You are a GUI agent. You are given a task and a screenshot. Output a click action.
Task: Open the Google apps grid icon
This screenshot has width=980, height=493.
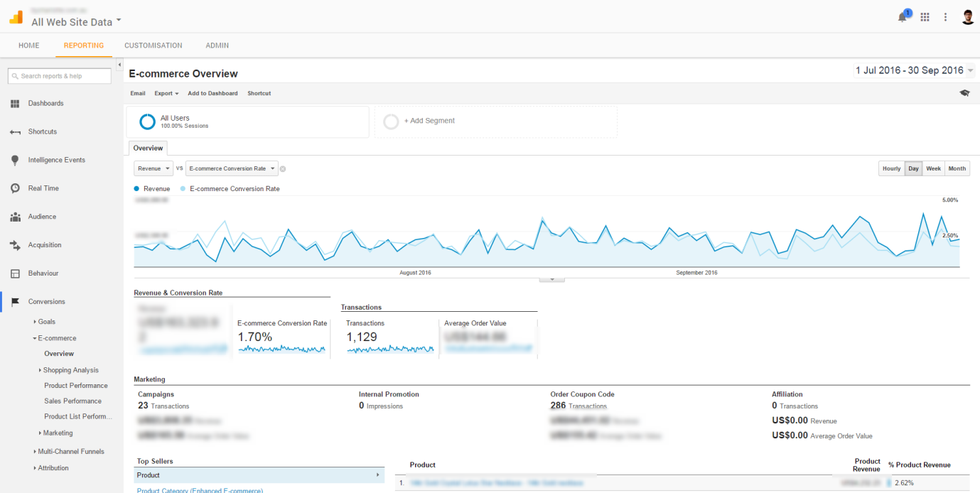(x=925, y=17)
